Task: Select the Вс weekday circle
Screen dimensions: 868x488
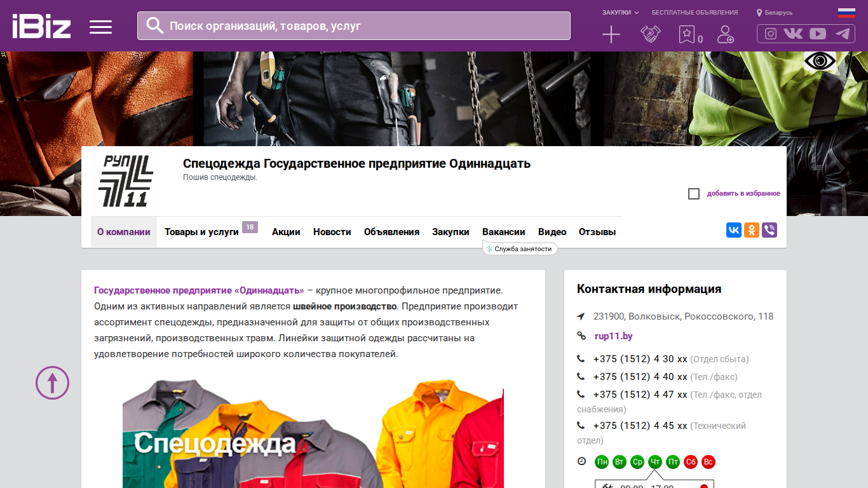Action: click(709, 462)
